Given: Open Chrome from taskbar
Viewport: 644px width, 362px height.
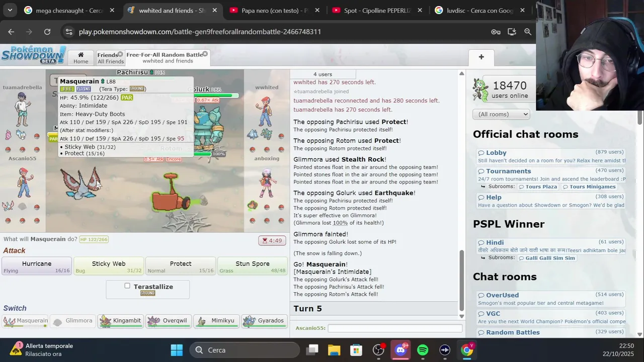Looking at the screenshot, I should click(x=467, y=350).
